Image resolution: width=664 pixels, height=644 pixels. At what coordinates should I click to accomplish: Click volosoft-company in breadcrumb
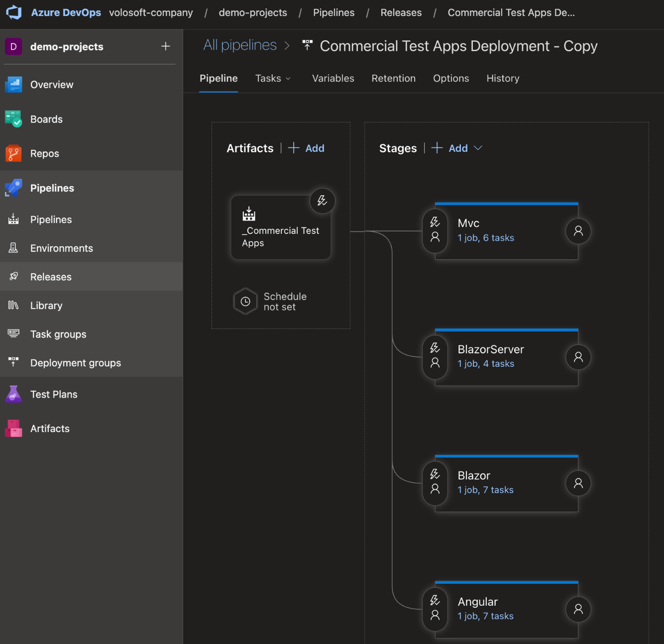click(151, 12)
